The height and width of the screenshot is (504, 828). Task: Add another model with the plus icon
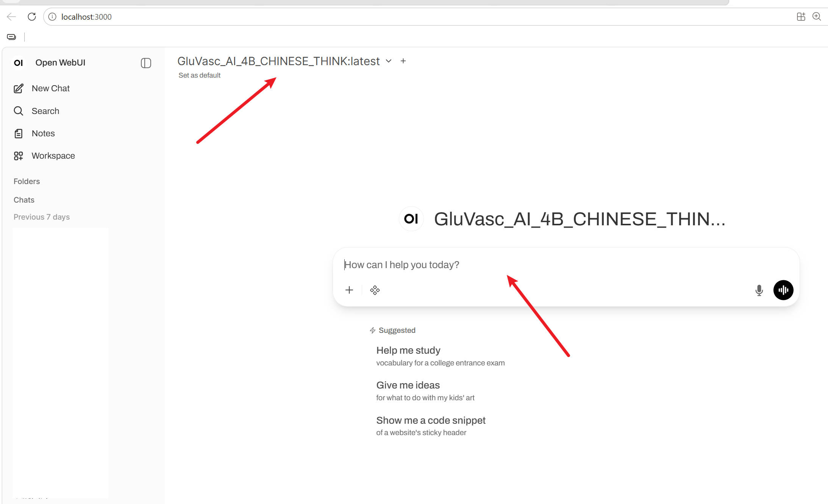pyautogui.click(x=403, y=61)
